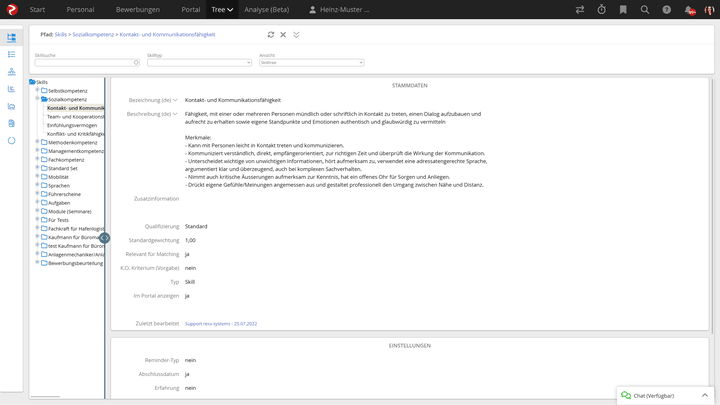
Task: Select the org chart icon in left sidebar
Action: click(11, 72)
